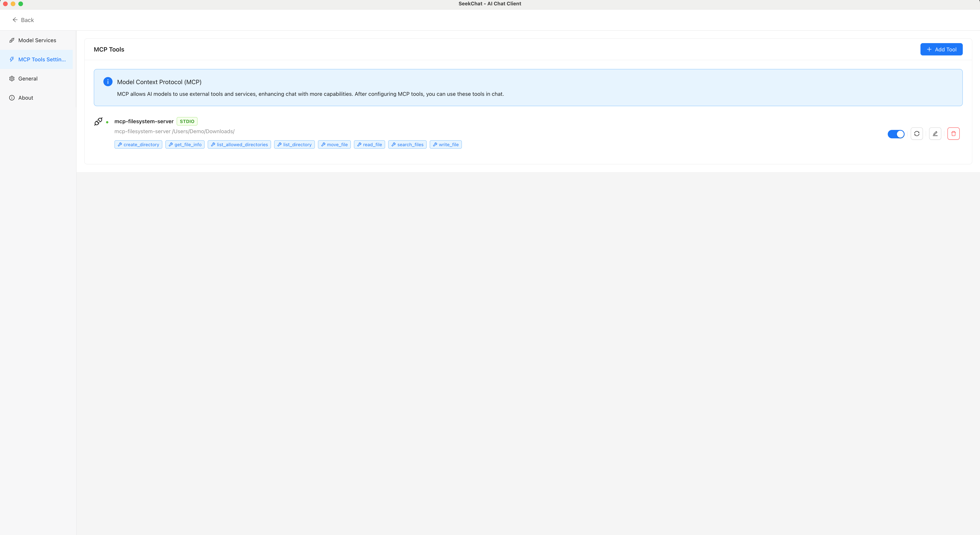Edit the mcp-filesystem-server configuration

tap(935, 134)
